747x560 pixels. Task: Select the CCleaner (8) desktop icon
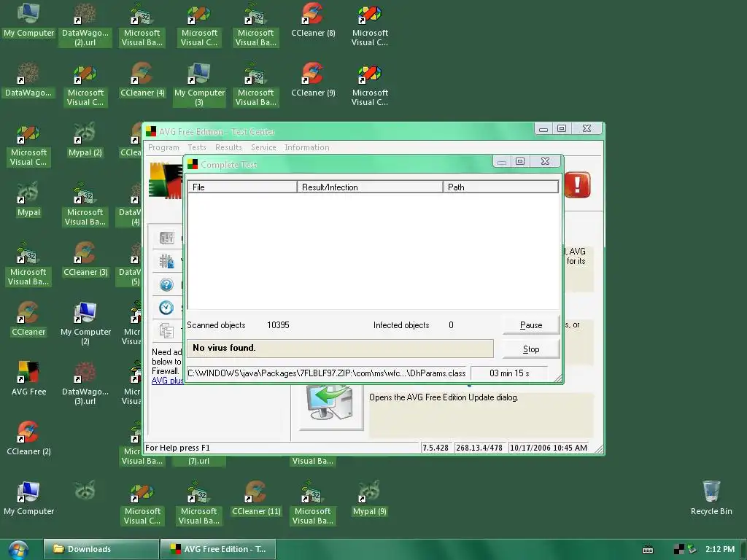(313, 20)
